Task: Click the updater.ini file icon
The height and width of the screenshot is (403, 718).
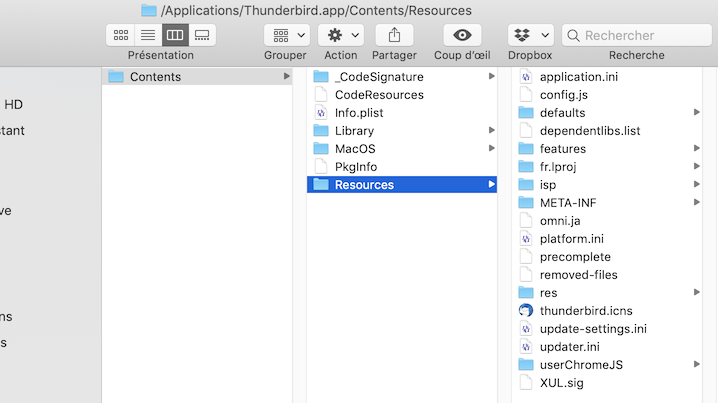Action: coord(526,347)
